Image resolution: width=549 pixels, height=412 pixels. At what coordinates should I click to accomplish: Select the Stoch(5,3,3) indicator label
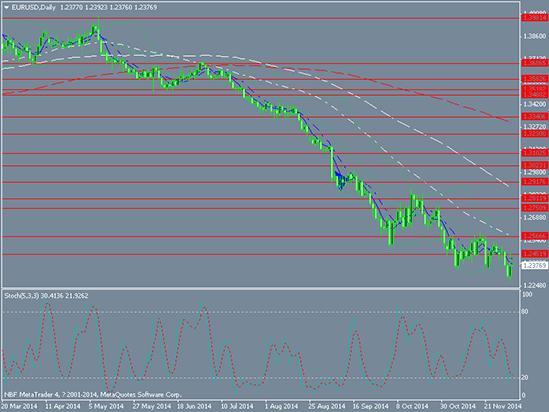coord(22,296)
